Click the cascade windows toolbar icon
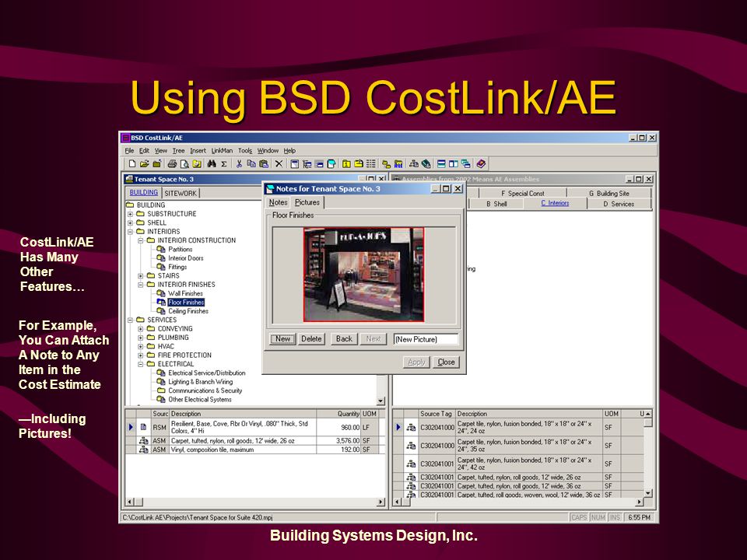Viewport: 747px width, 560px height. tap(465, 164)
